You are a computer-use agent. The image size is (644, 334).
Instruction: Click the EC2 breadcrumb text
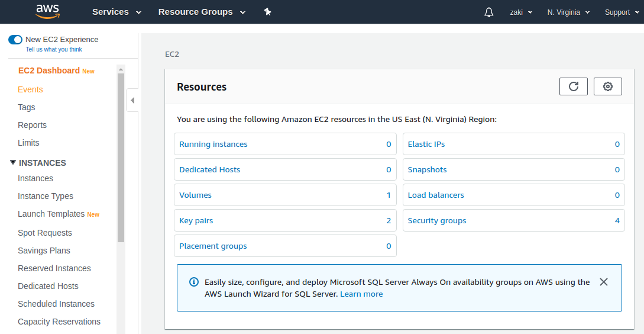coord(172,54)
